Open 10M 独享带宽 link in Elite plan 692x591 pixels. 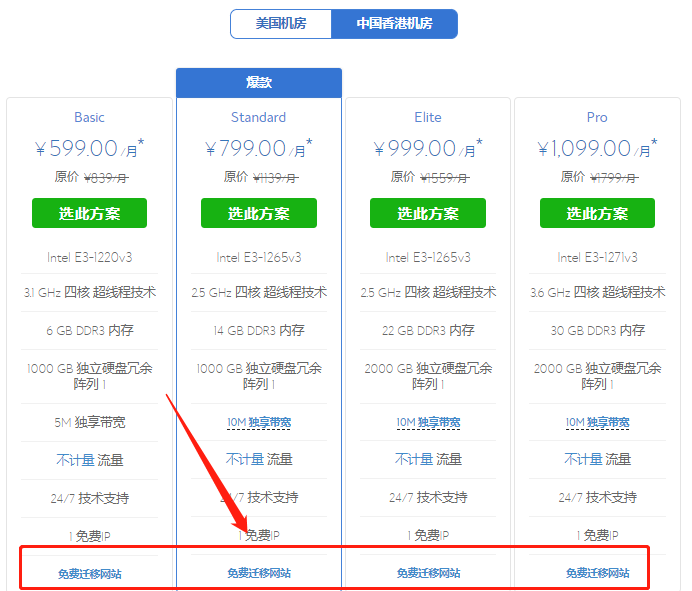pos(428,422)
